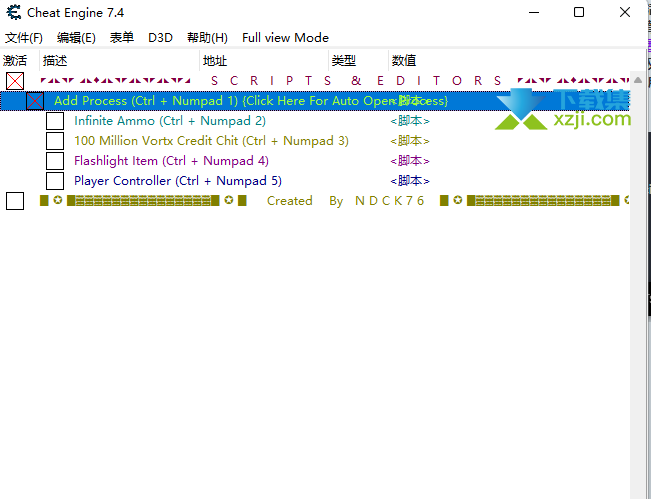The height and width of the screenshot is (499, 651).
Task: Maximize the Cheat Engine window
Action: click(579, 12)
